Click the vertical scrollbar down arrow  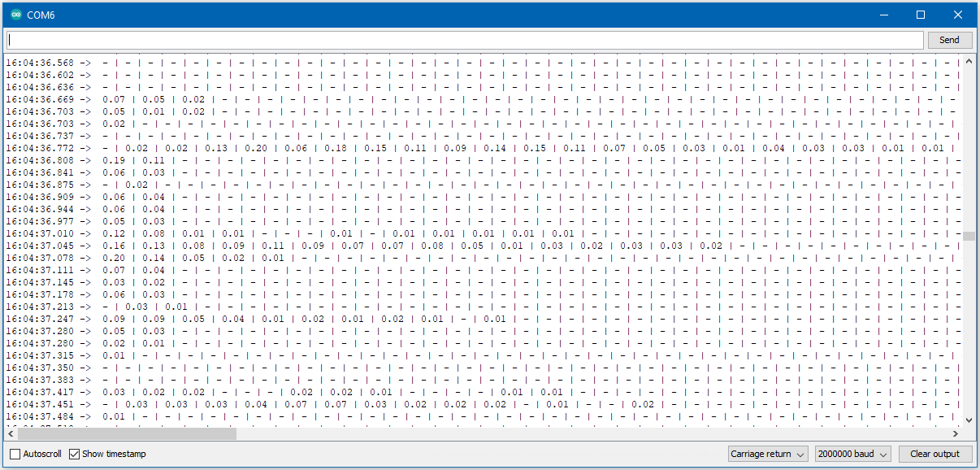(968, 419)
